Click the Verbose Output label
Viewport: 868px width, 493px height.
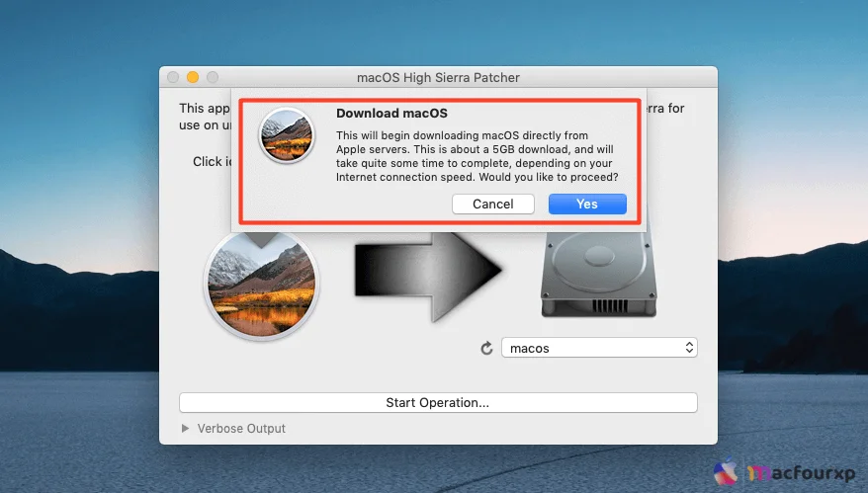click(241, 428)
